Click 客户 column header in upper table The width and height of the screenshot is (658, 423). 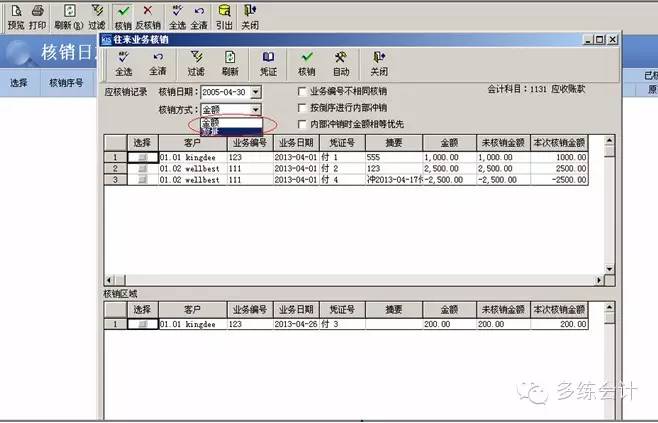point(193,143)
